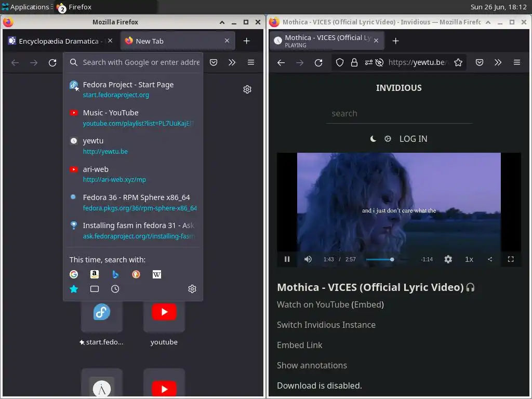
Task: Select Music - YouTube suggestion
Action: (133, 118)
